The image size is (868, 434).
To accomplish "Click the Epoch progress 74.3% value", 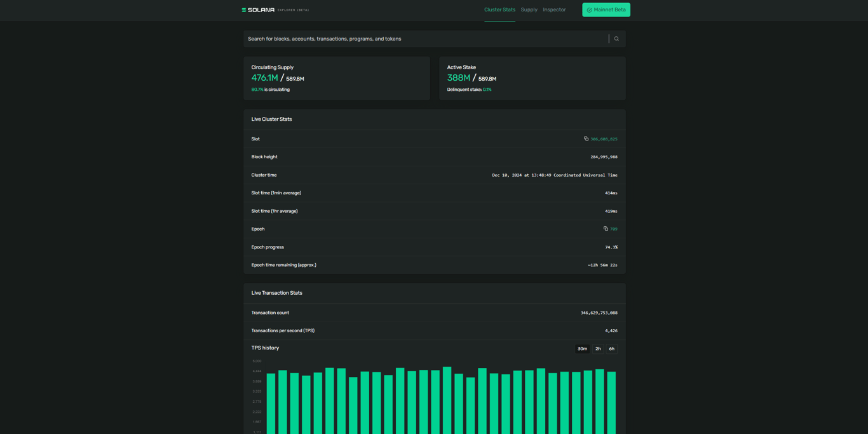I will pyautogui.click(x=613, y=247).
